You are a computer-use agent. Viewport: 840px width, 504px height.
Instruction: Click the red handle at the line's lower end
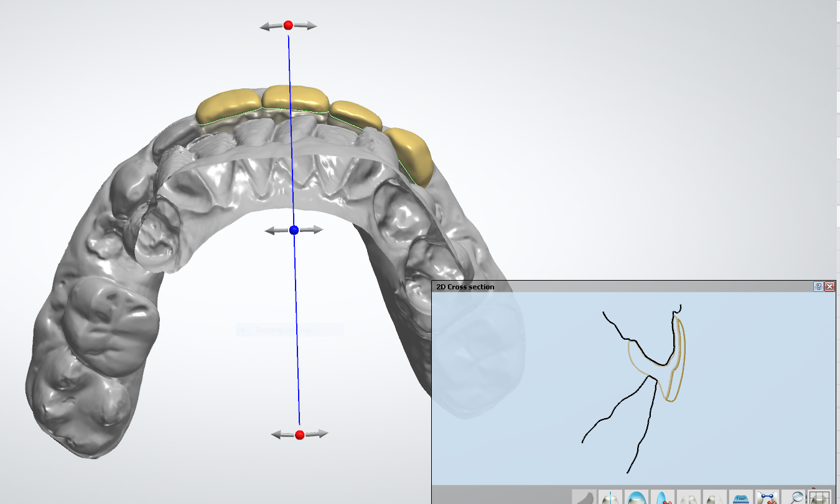[300, 434]
